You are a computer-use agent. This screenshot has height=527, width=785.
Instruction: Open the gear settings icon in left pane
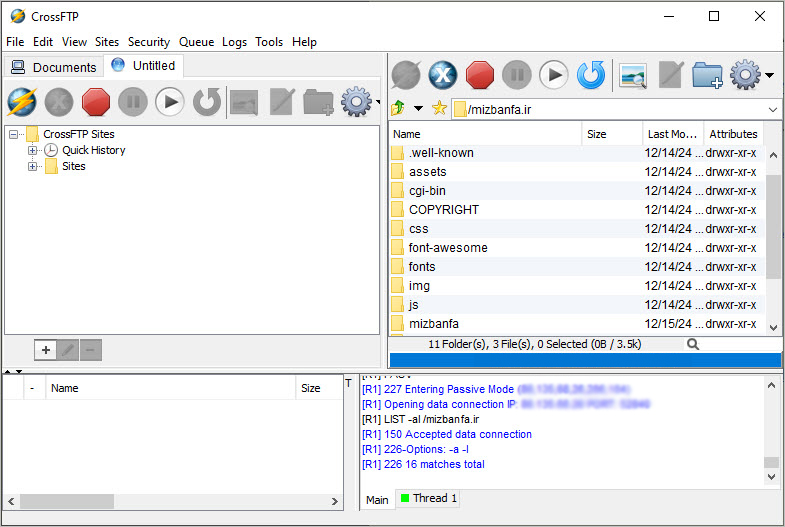pos(356,102)
